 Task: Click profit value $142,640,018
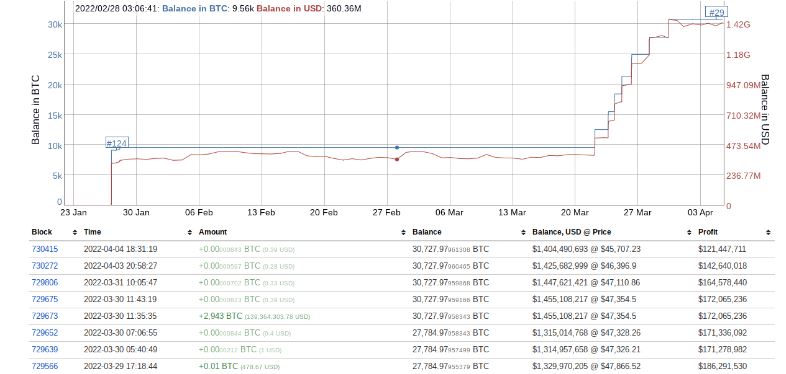click(x=722, y=266)
